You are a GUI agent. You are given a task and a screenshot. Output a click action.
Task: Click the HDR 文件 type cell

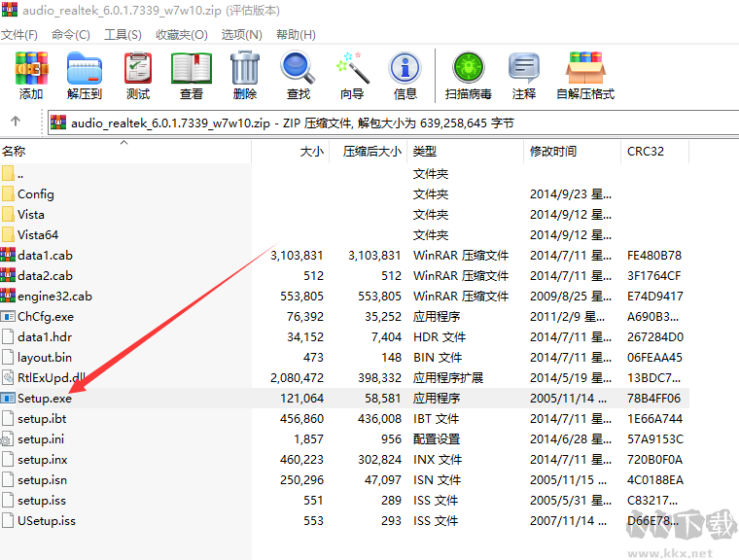tap(440, 337)
